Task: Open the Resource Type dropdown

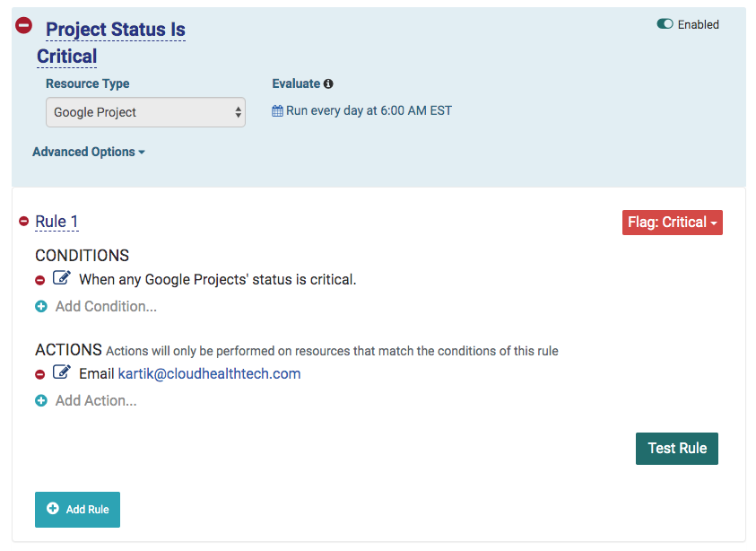Action: click(x=145, y=112)
